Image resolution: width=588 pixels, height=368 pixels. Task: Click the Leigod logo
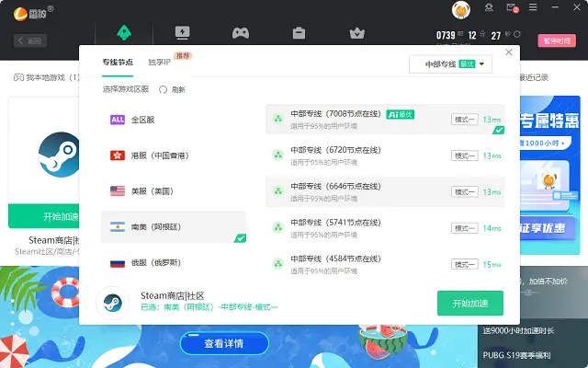click(x=33, y=14)
